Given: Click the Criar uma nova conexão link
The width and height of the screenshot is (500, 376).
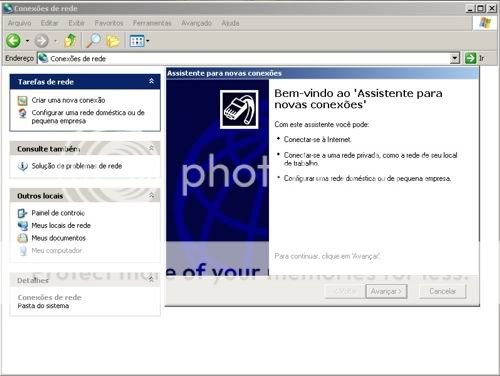Looking at the screenshot, I should pyautogui.click(x=68, y=100).
